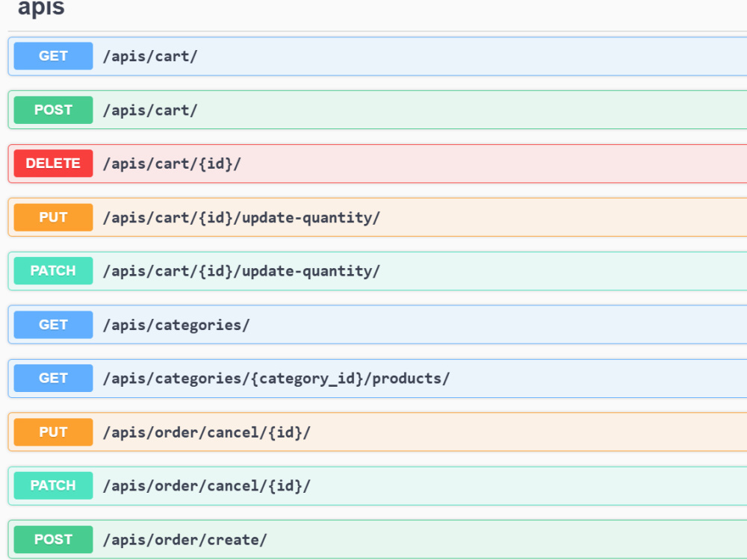Open GET /apis/categories/{category_id}/products/ endpoint
The height and width of the screenshot is (560, 747).
pos(377,379)
